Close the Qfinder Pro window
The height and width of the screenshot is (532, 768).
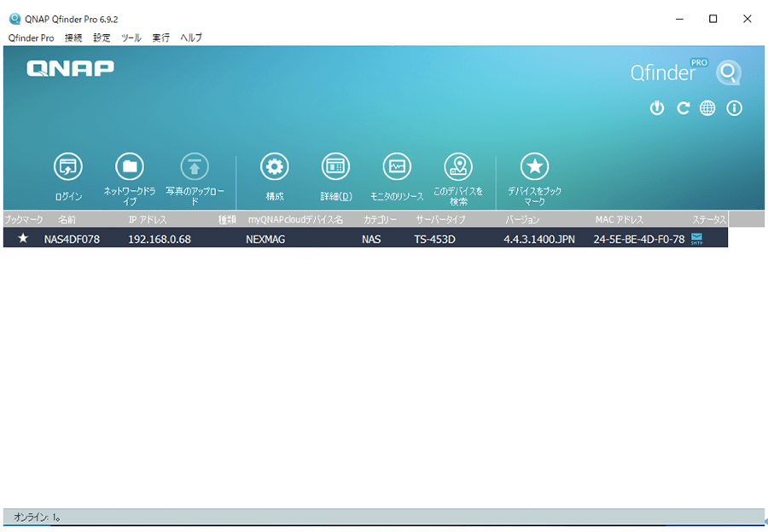click(x=747, y=19)
